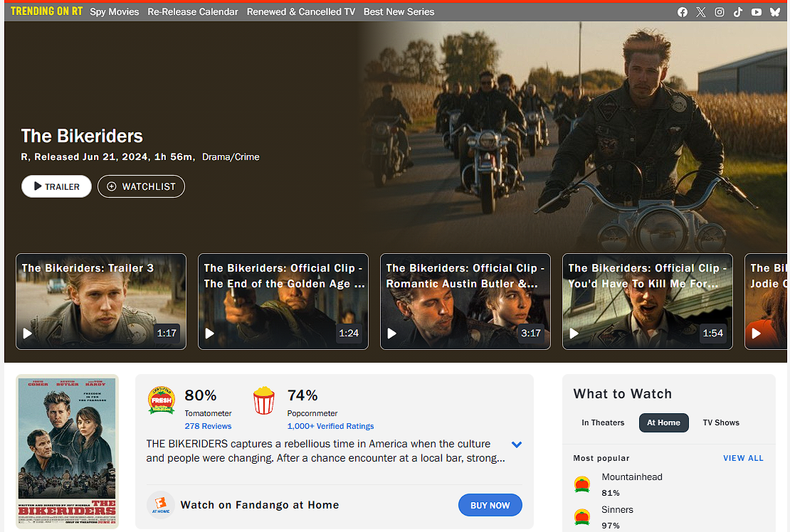Click the 1:24 duration badge

(349, 333)
